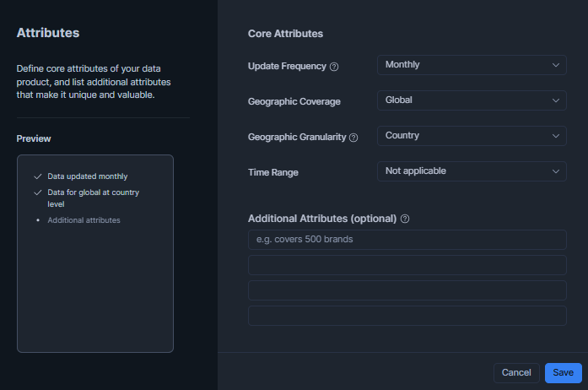Click the 'Geographic Coverage' label
The height and width of the screenshot is (390, 588).
[x=294, y=102]
